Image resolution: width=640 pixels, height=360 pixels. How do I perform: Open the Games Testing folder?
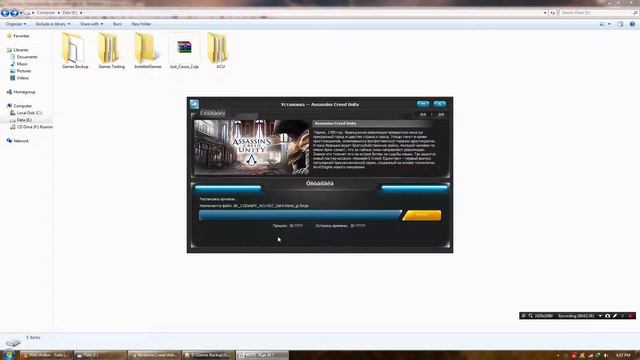(111, 51)
